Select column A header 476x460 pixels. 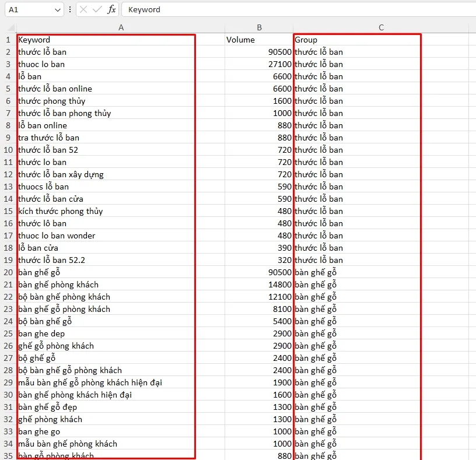point(121,27)
